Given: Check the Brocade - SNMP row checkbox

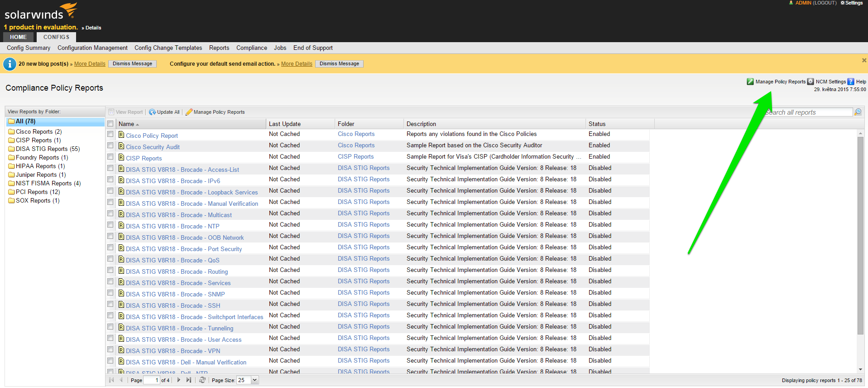Looking at the screenshot, I should pyautogui.click(x=110, y=293).
